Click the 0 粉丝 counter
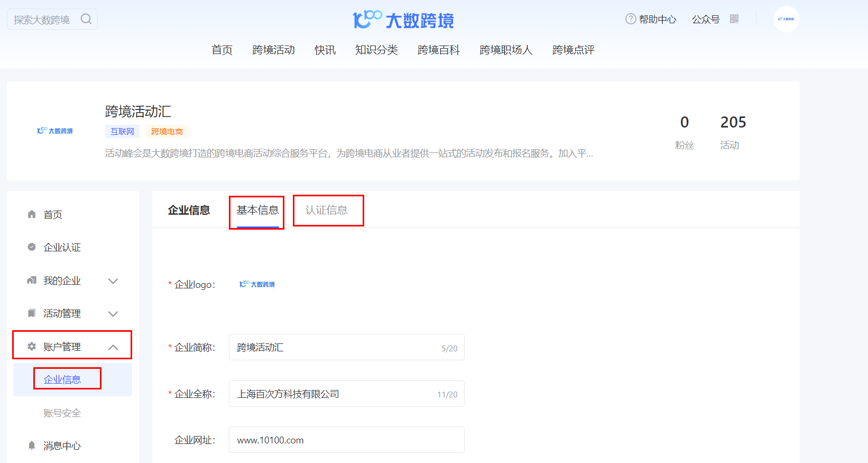 tap(685, 132)
